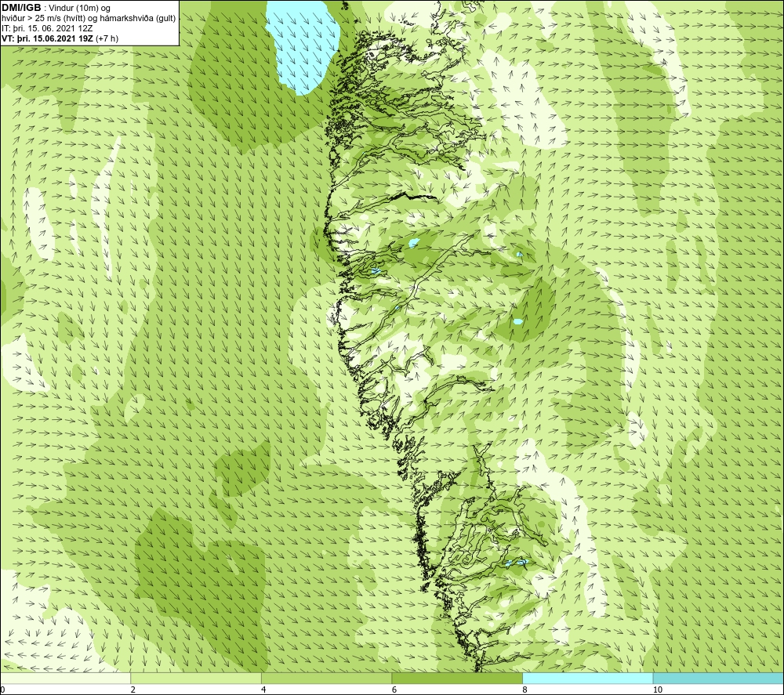The width and height of the screenshot is (784, 695).
Task: Click the 2–4 m/s light green swatch
Action: point(196,678)
